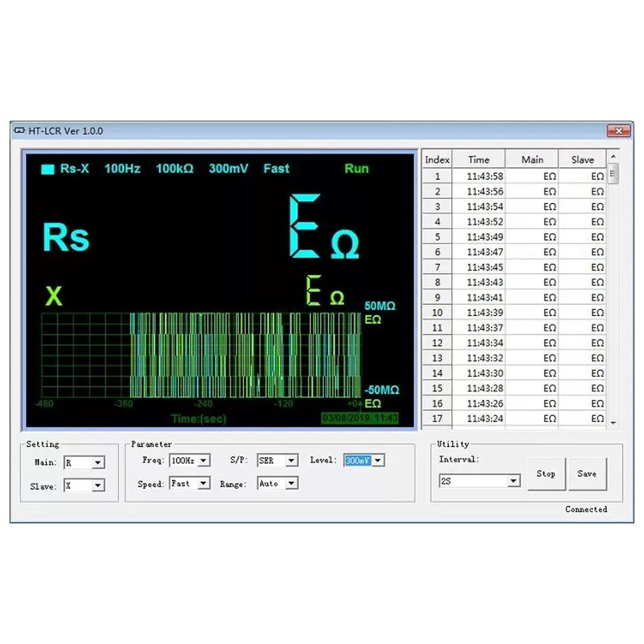Select row with time 11:43:37

(x=514, y=328)
